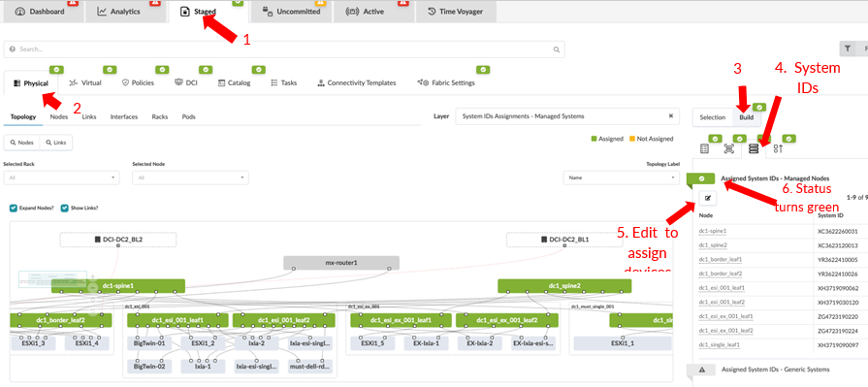Select the dc1_border_leaf2 topology node
This screenshot has width=868, height=387.
(61, 320)
